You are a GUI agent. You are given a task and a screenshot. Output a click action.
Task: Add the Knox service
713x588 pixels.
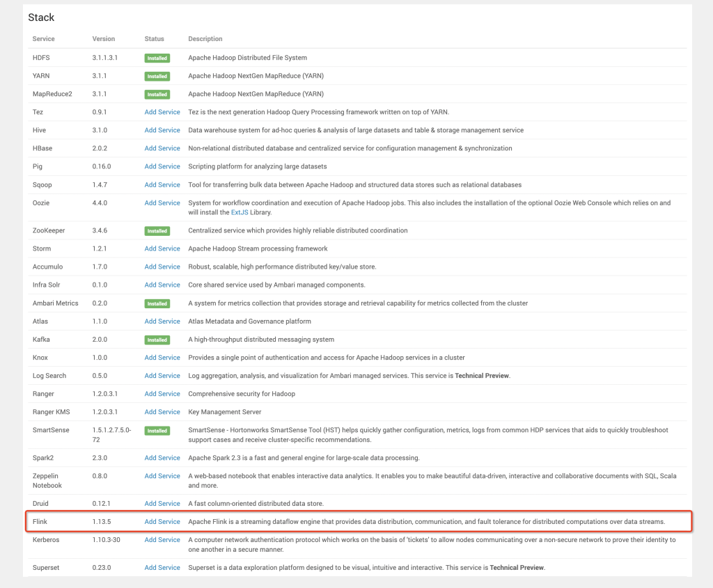click(162, 358)
